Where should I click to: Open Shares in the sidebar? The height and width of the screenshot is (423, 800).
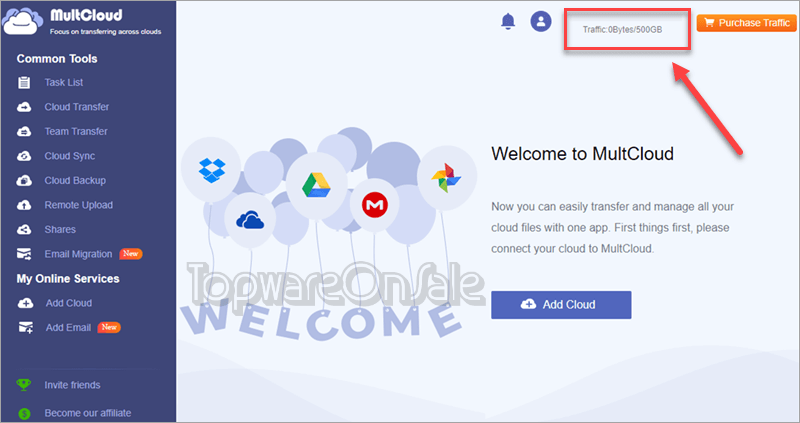pos(60,230)
